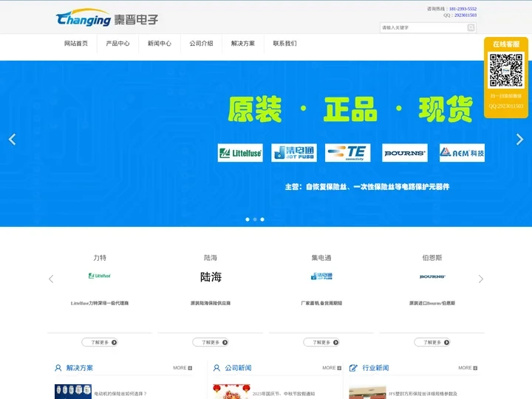Go to the next banner slide
Screen dimensions: 532x399
click(519, 139)
